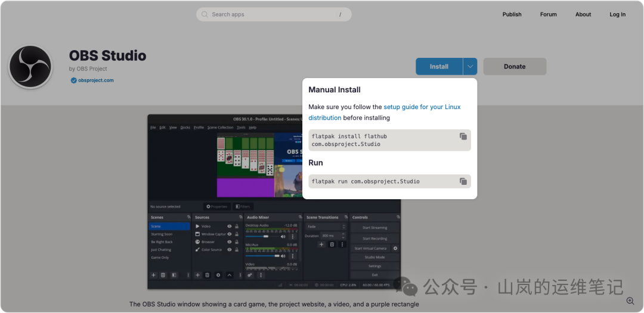This screenshot has width=644, height=313.
Task: Click the 'flatpak run com.obsproject.Studio' text
Action: [366, 181]
